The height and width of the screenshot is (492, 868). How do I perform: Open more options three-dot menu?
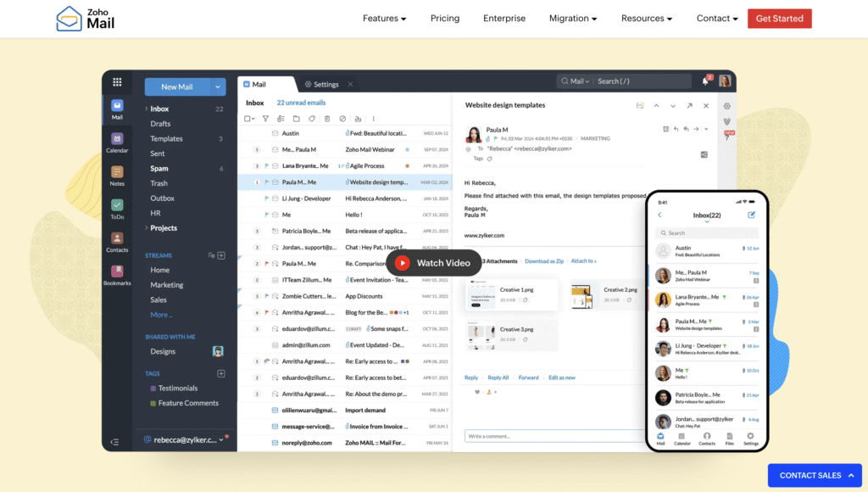coord(374,119)
